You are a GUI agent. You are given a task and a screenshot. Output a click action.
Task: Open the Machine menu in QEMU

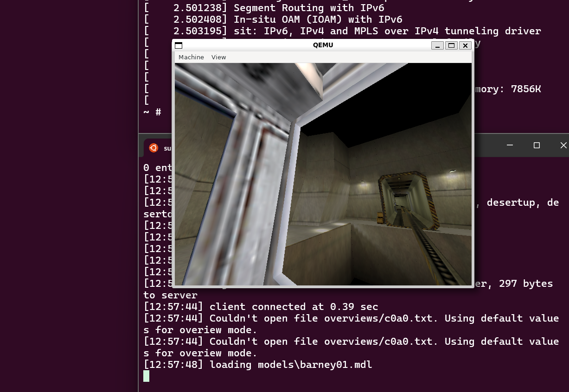(191, 57)
